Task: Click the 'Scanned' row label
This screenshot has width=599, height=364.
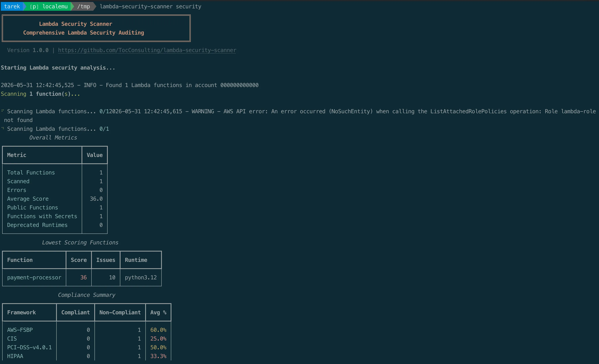Action: tap(18, 181)
